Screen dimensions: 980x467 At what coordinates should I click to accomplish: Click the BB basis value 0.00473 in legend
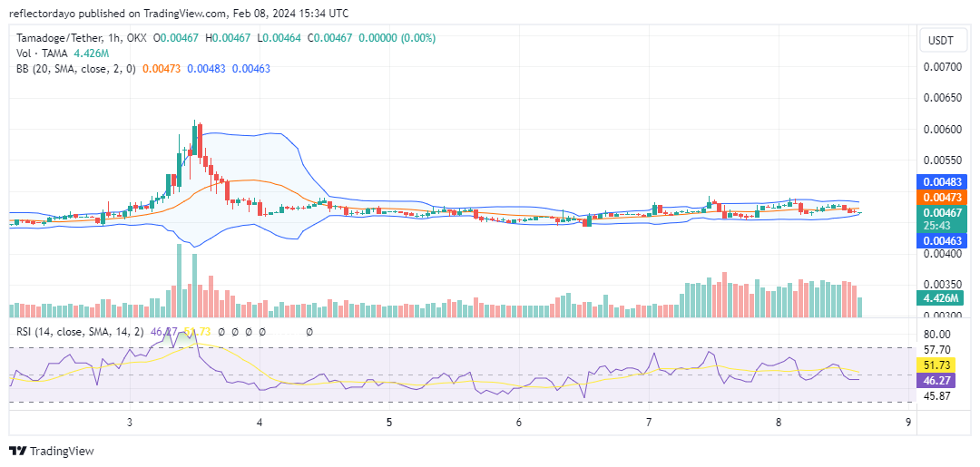tap(162, 69)
